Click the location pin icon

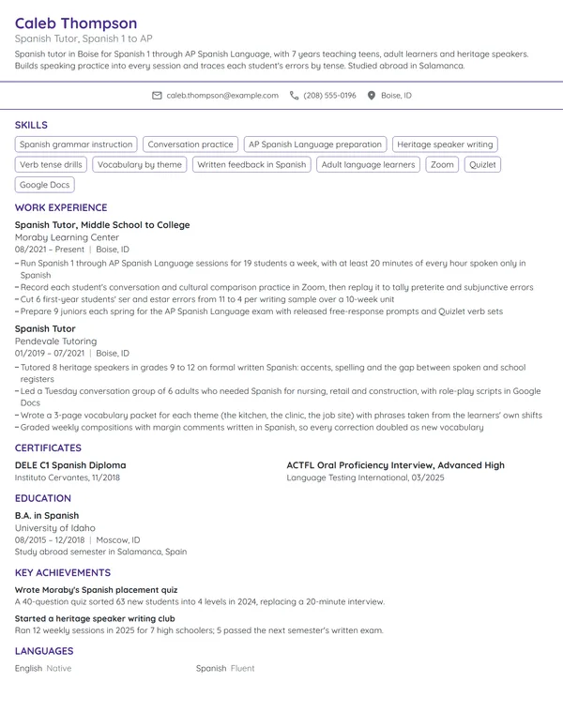click(372, 95)
